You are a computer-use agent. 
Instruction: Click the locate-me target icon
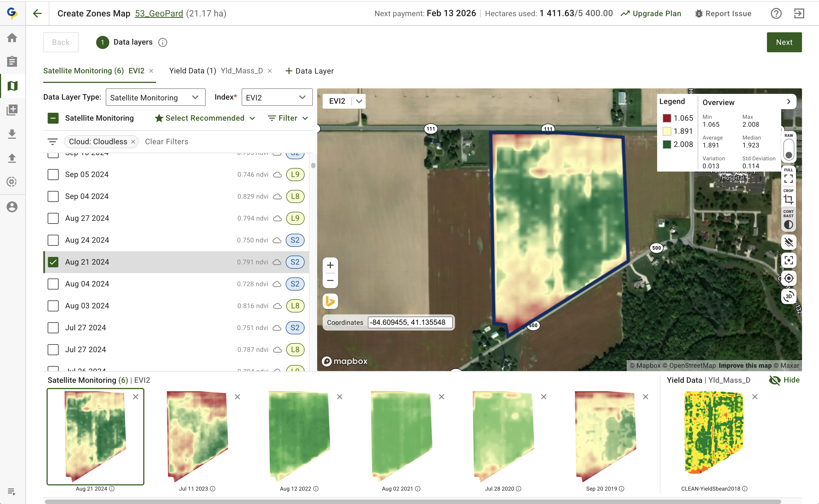(788, 278)
